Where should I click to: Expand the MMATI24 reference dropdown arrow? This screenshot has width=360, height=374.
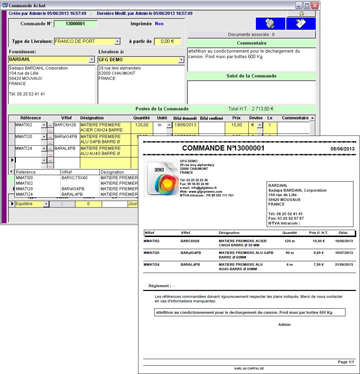coord(44,149)
